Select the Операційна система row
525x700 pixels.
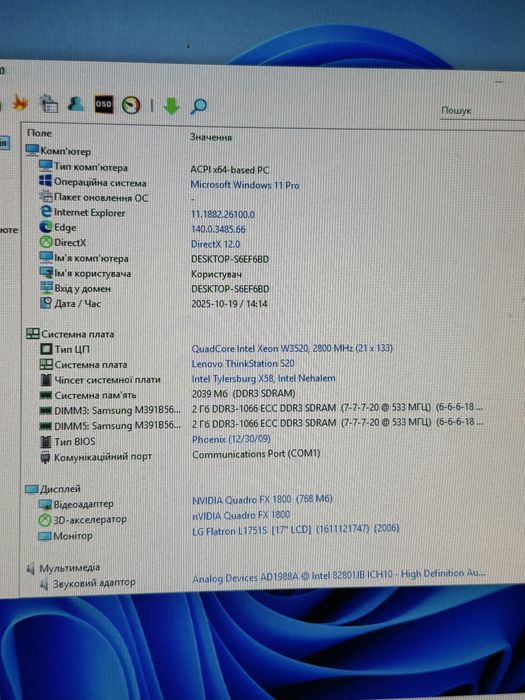[93, 183]
